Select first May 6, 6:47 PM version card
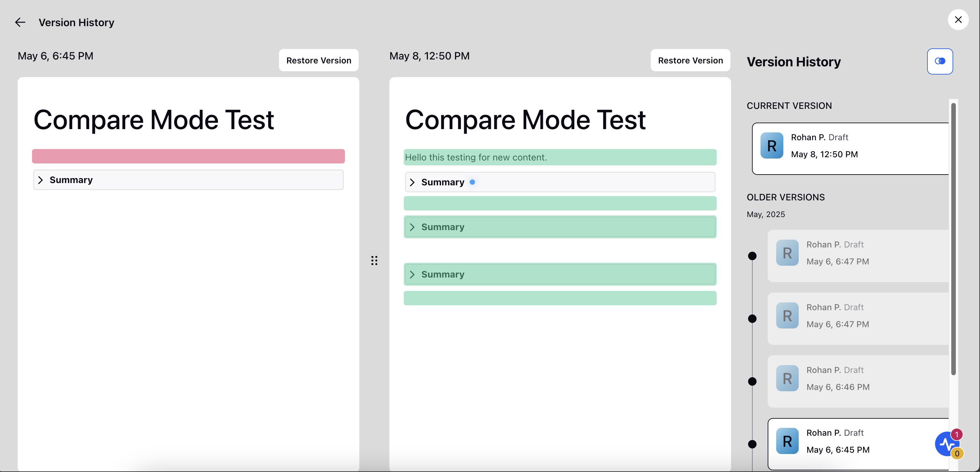980x472 pixels. (858, 256)
